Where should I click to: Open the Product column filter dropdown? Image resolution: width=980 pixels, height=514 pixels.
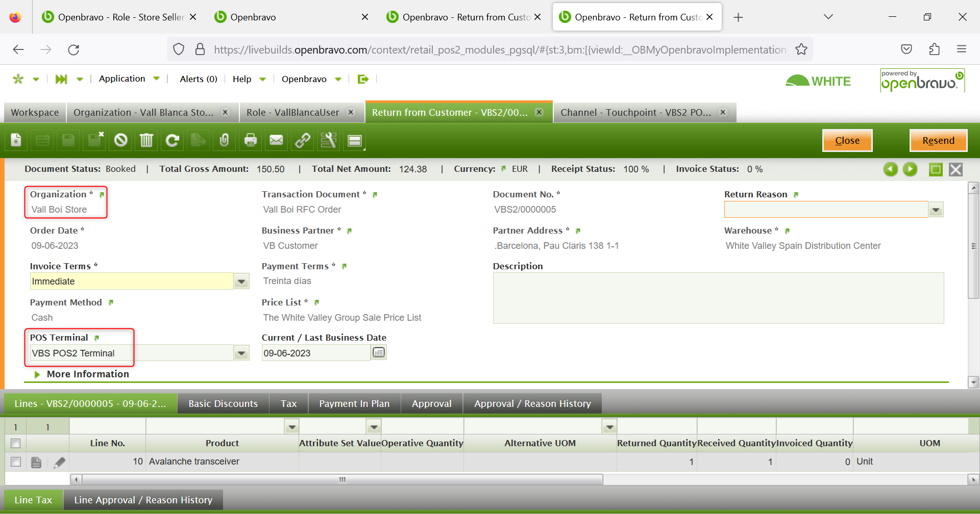click(292, 426)
